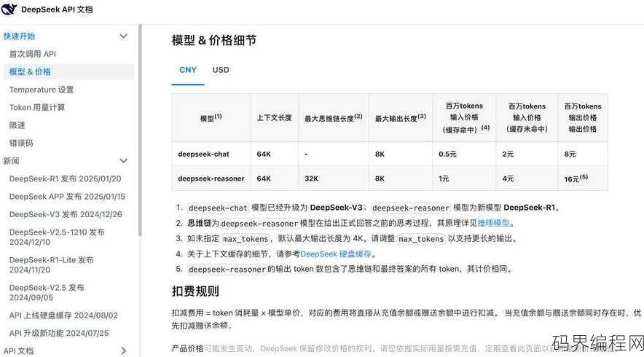This screenshot has height=357, width=644.
Task: Go to 错误码 page
Action: pos(21,143)
